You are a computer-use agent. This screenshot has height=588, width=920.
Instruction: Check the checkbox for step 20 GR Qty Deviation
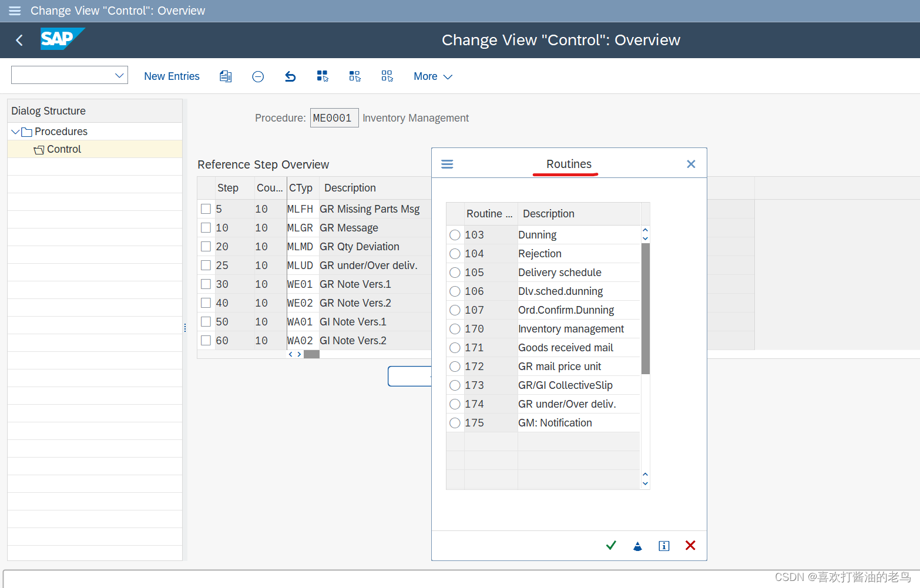click(206, 246)
